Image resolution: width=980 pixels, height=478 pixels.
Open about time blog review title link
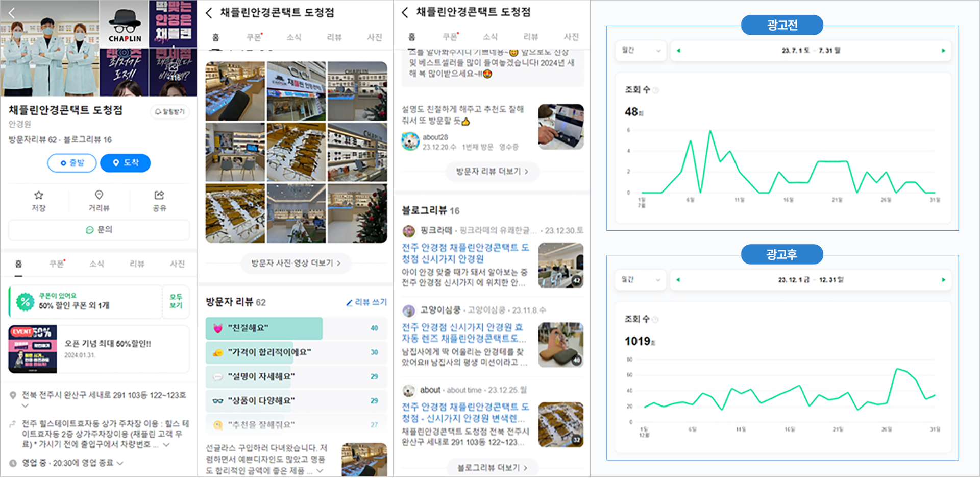tap(465, 413)
